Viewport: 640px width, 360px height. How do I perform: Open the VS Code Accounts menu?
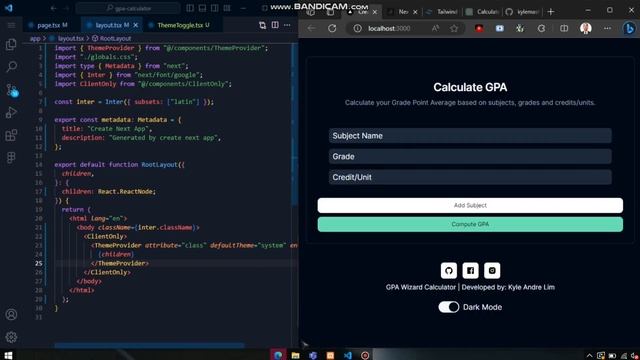tap(11, 314)
